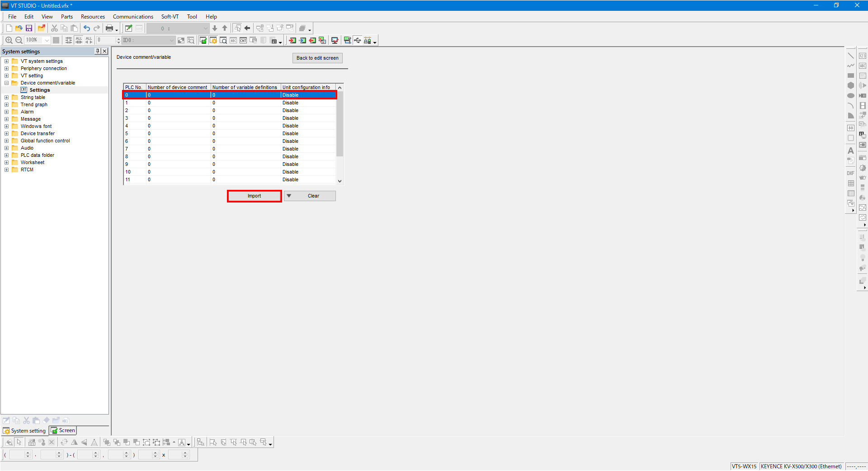The height and width of the screenshot is (471, 868).
Task: Click the Zoom in magnifier icon
Action: 9,40
